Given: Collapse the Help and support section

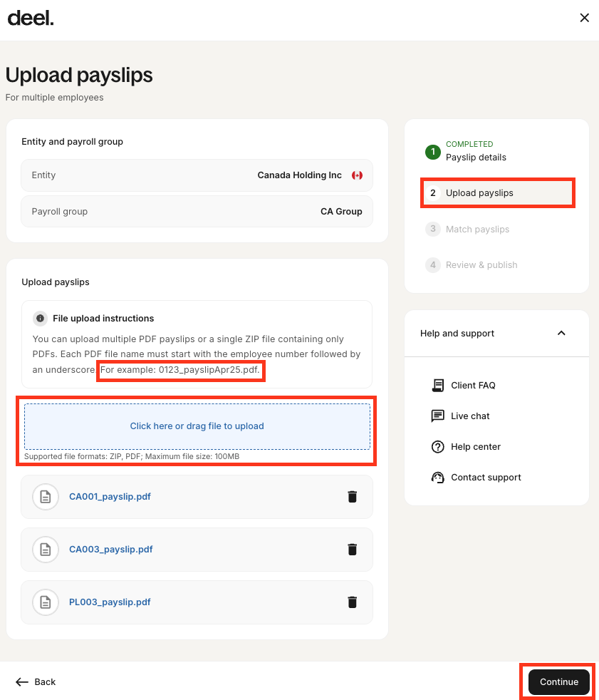Looking at the screenshot, I should 561,333.
